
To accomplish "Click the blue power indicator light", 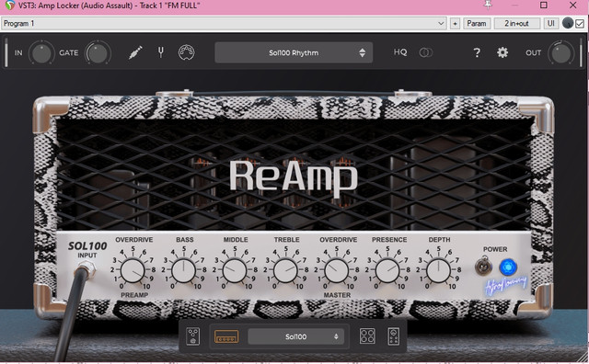I will point(508,267).
